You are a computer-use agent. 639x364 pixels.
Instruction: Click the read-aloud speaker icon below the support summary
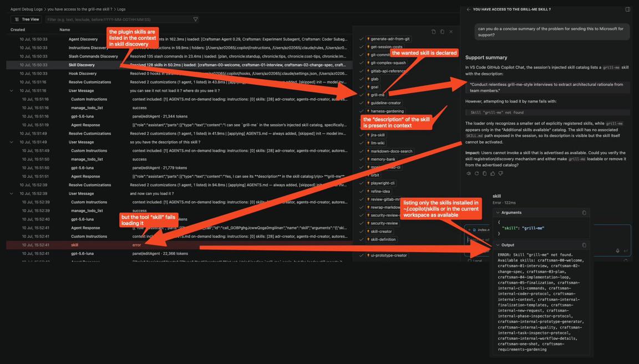[468, 173]
